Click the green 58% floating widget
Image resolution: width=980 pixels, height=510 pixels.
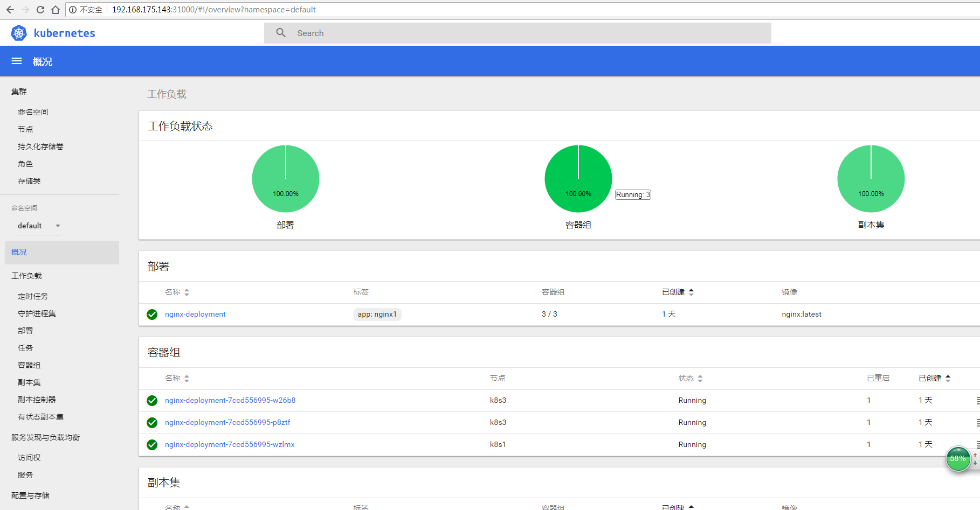click(x=958, y=459)
